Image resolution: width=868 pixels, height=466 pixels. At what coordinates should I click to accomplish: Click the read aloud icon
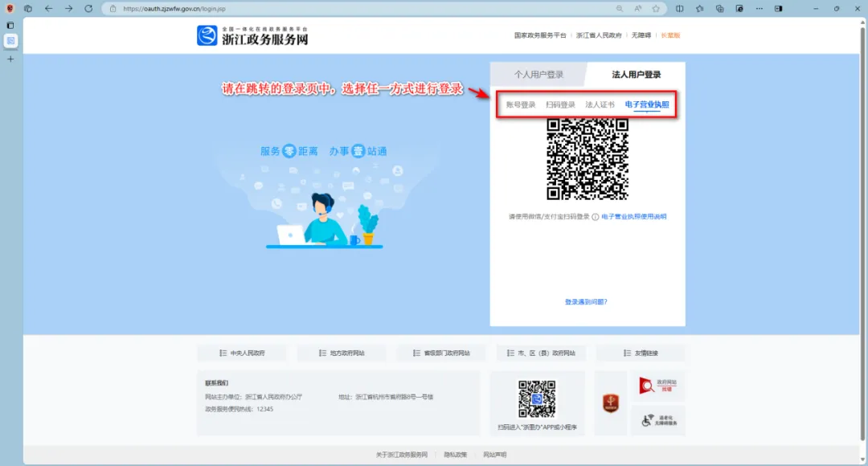pos(638,9)
